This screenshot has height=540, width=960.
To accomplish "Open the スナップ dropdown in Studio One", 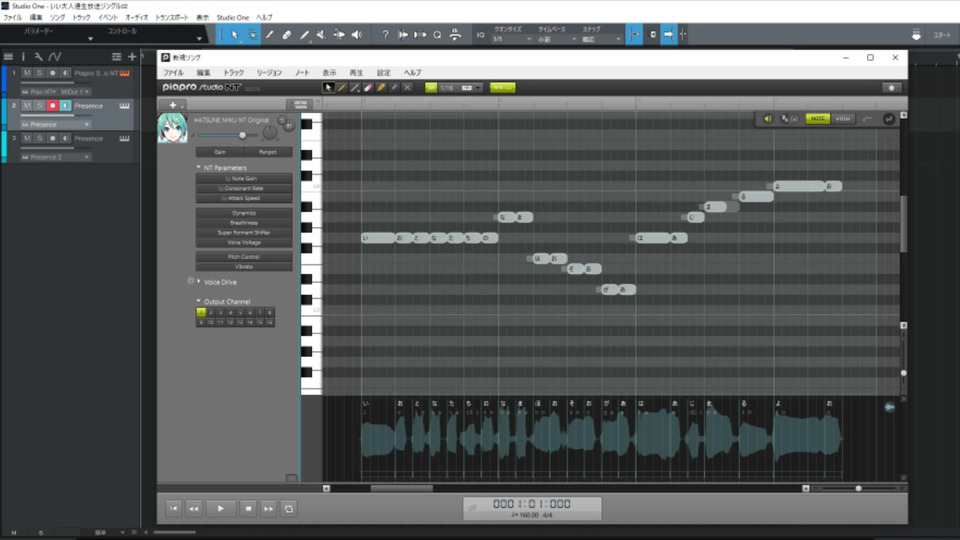I will pos(601,39).
